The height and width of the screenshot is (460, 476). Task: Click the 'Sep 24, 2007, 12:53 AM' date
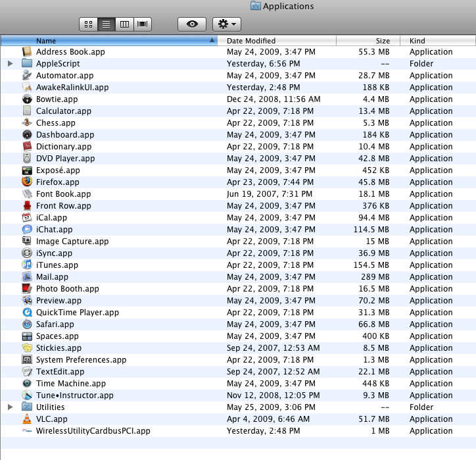tap(274, 348)
